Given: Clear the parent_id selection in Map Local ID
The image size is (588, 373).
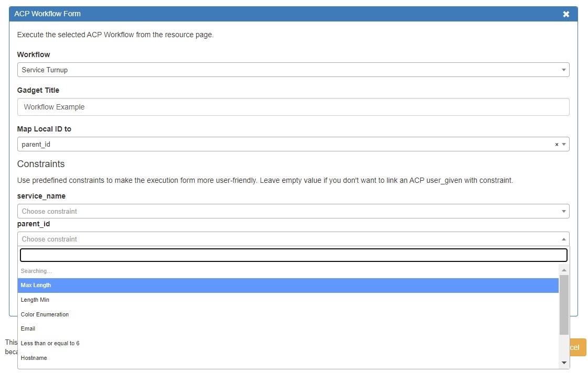Looking at the screenshot, I should click(x=557, y=145).
